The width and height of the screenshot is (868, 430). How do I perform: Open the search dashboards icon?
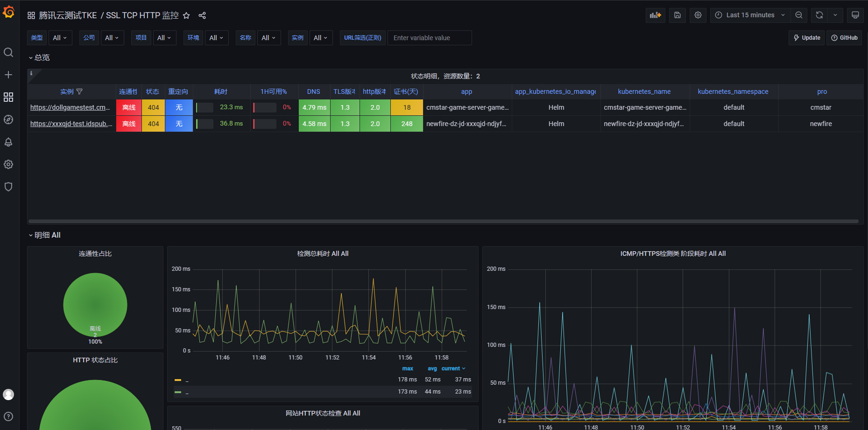click(8, 52)
